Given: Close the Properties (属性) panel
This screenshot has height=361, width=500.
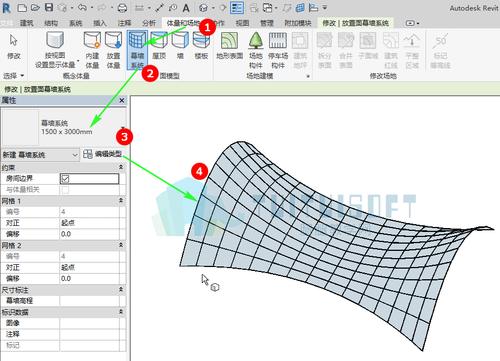Looking at the screenshot, I should click(122, 100).
